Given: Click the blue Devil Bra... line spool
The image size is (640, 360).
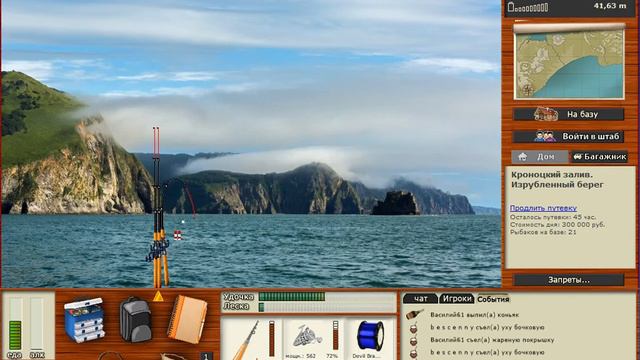Looking at the screenshot, I should tap(371, 336).
